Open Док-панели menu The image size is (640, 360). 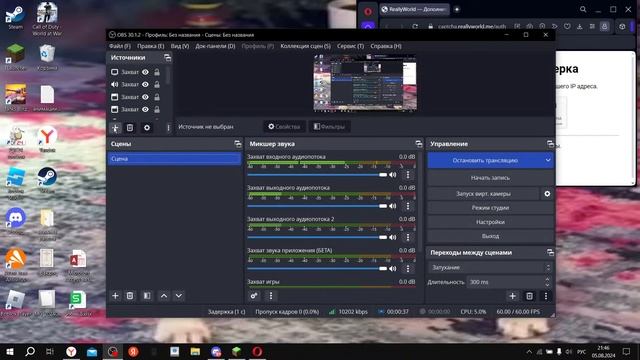point(215,46)
